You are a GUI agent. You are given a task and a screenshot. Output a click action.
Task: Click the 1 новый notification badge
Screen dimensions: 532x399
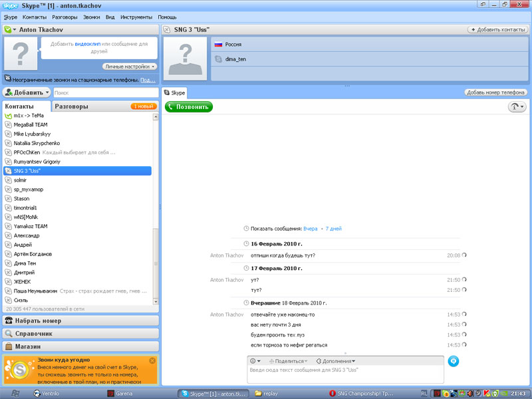144,106
